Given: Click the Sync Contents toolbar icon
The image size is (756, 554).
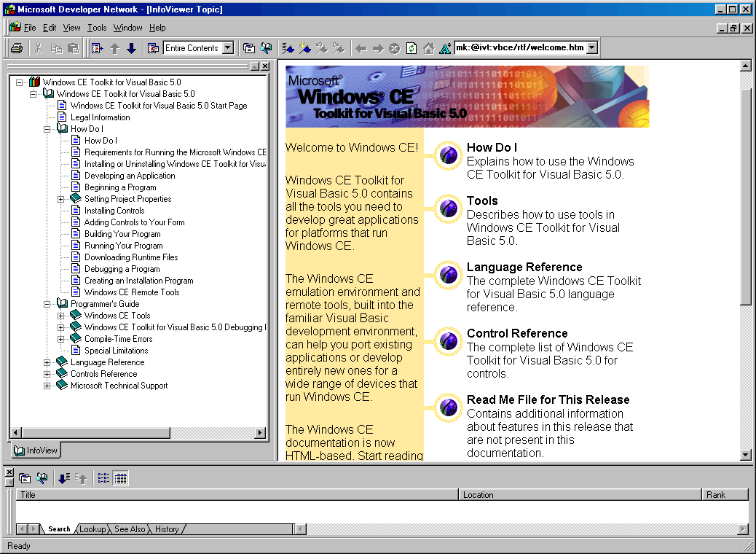Looking at the screenshot, I should [x=98, y=48].
